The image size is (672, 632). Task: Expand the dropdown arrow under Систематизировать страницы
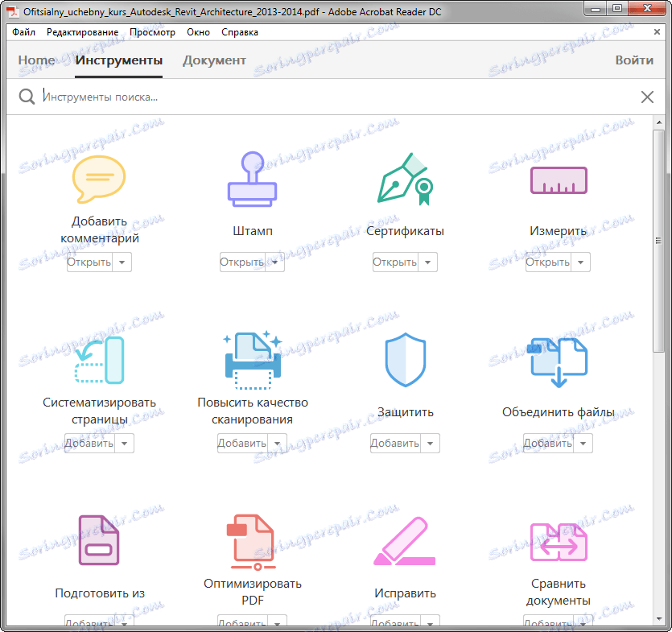point(124,444)
